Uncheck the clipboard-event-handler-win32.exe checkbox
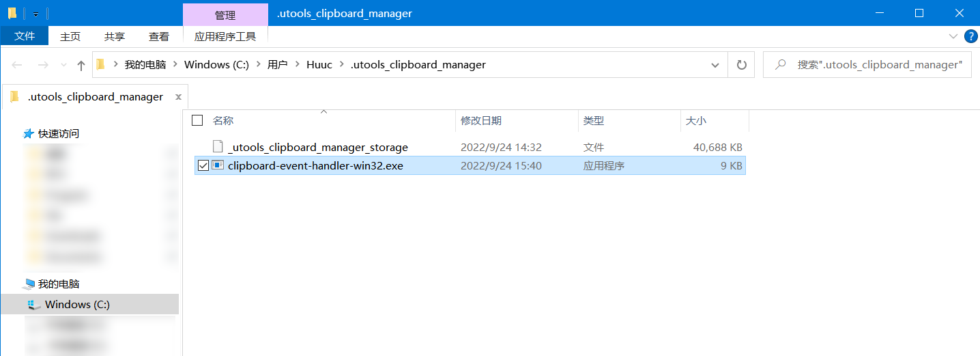Viewport: 980px width, 356px height. [203, 165]
